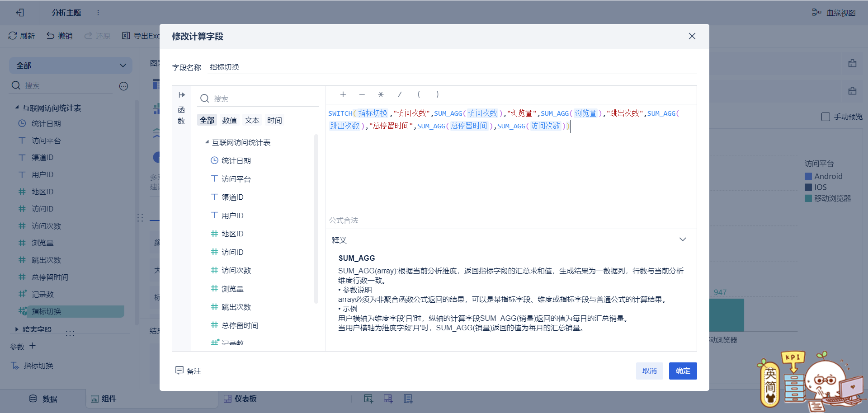Image resolution: width=868 pixels, height=413 pixels.
Task: Add a 备注 note
Action: (x=189, y=371)
